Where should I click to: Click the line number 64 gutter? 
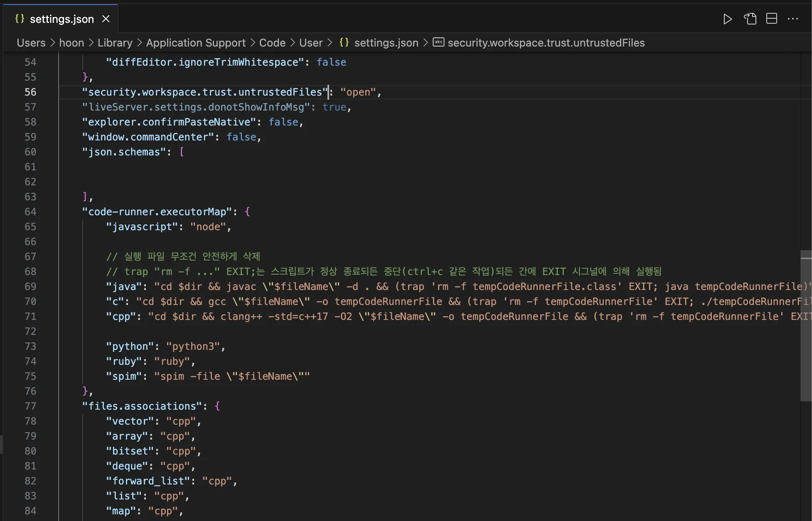click(x=30, y=212)
